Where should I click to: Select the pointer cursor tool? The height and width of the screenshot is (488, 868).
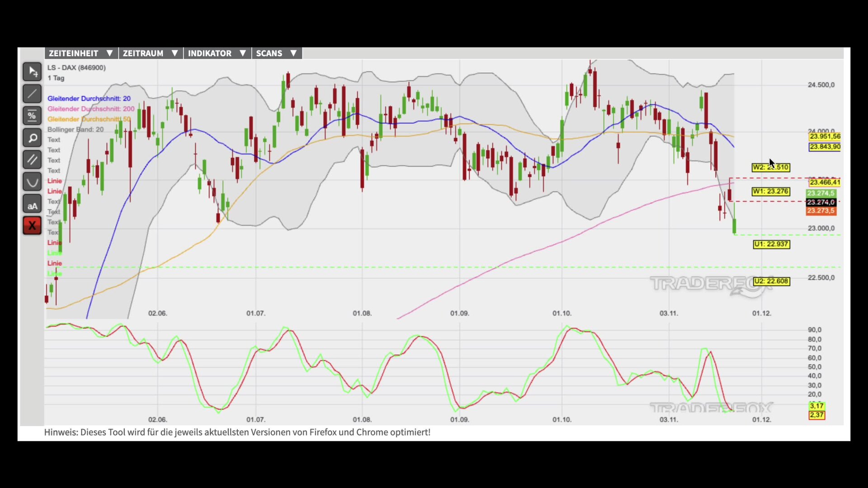[x=32, y=71]
